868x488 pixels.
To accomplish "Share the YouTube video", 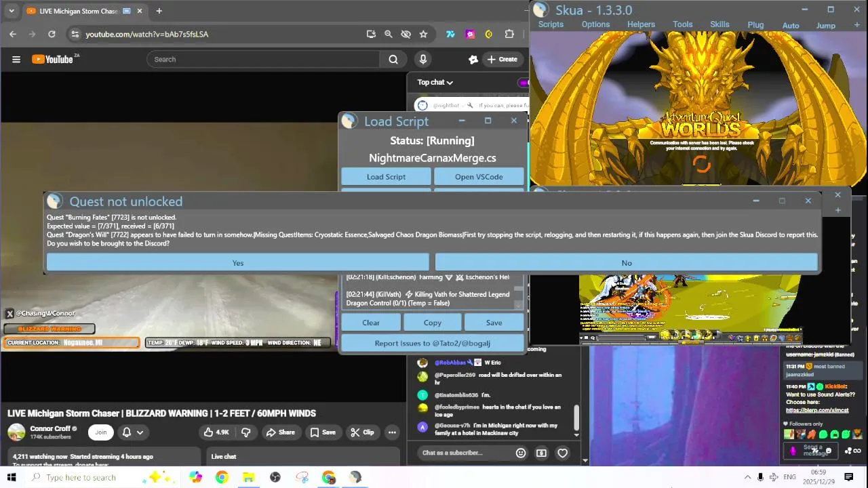I will [280, 432].
